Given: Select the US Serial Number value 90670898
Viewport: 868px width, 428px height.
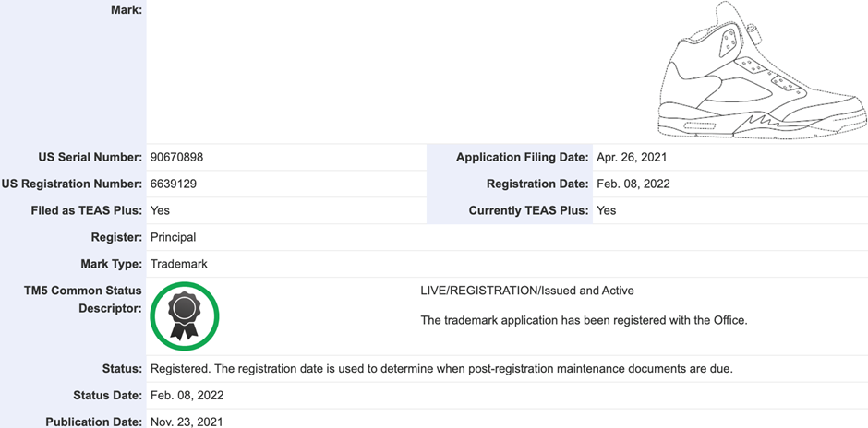Looking at the screenshot, I should coord(176,157).
